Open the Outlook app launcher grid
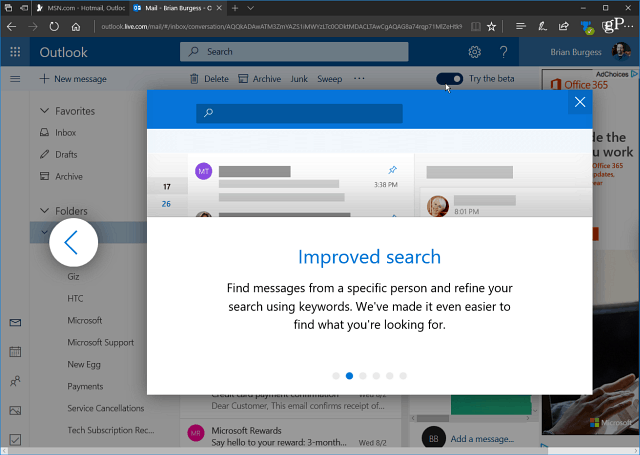The width and height of the screenshot is (640, 455). [15, 52]
